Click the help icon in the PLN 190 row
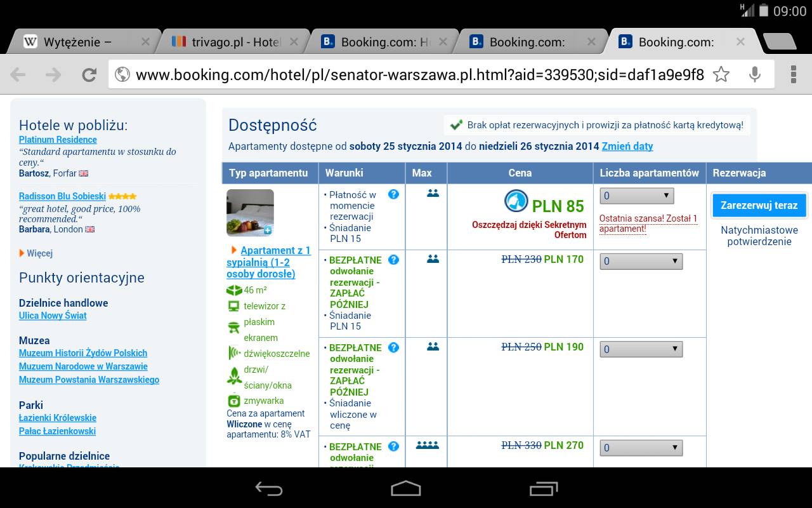Screen dimensions: 812x508 (x=393, y=347)
